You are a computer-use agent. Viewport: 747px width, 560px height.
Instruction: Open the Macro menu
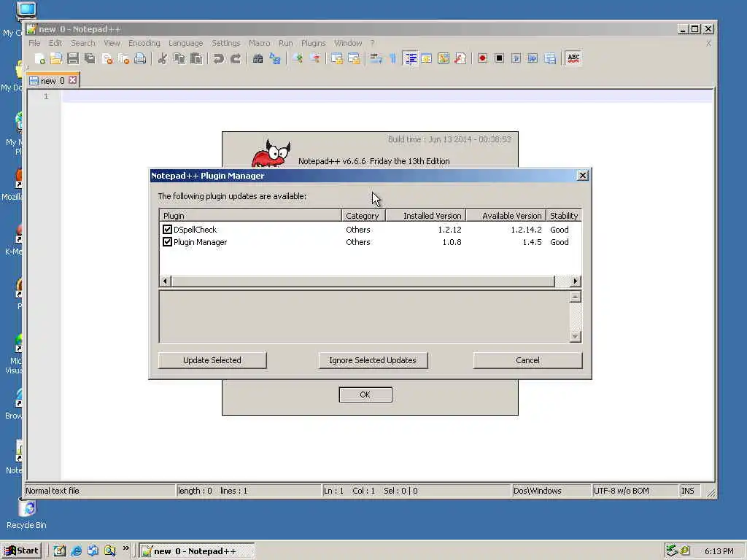pyautogui.click(x=259, y=43)
